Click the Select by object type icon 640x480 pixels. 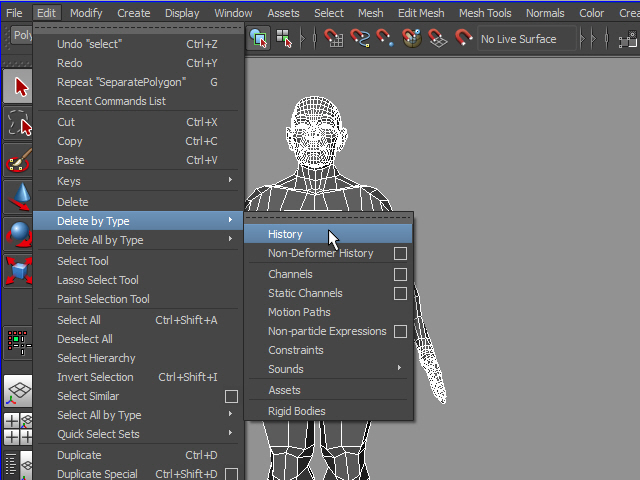(259, 38)
